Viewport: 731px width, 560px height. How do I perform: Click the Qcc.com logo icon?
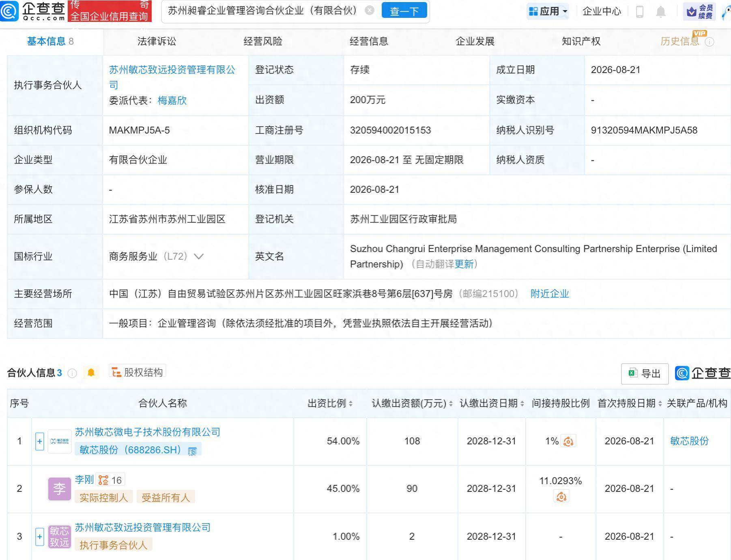9,11
